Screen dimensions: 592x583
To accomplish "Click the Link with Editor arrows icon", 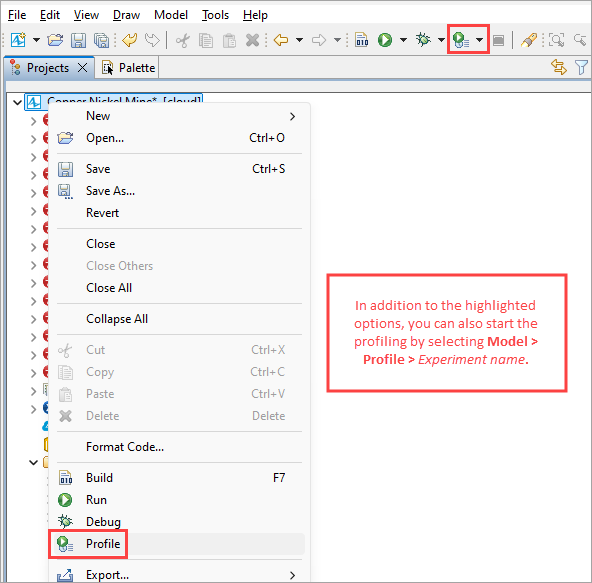I will pyautogui.click(x=559, y=67).
